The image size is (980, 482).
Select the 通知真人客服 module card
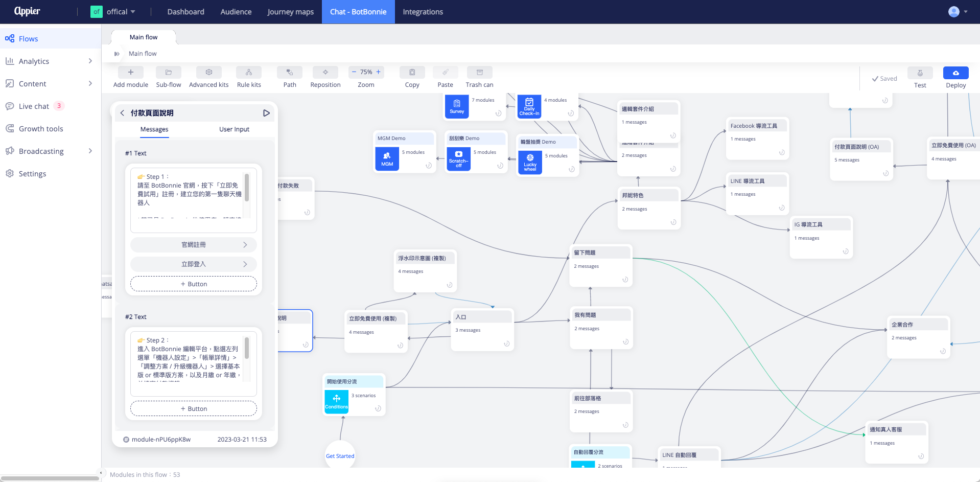coord(897,443)
